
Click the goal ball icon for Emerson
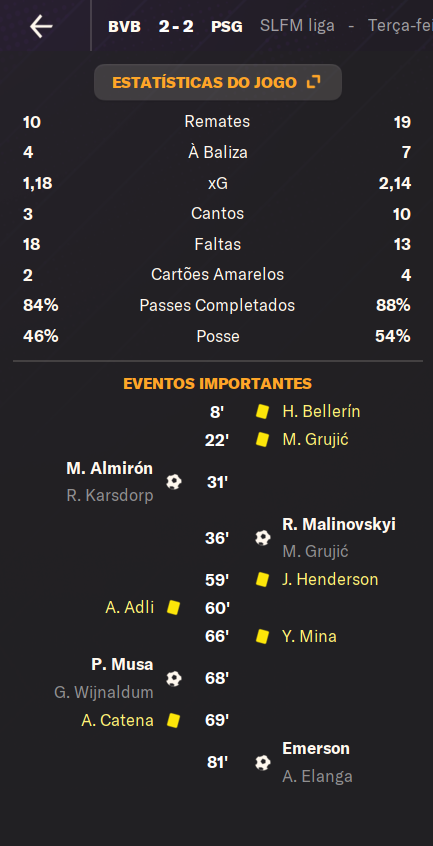[263, 762]
